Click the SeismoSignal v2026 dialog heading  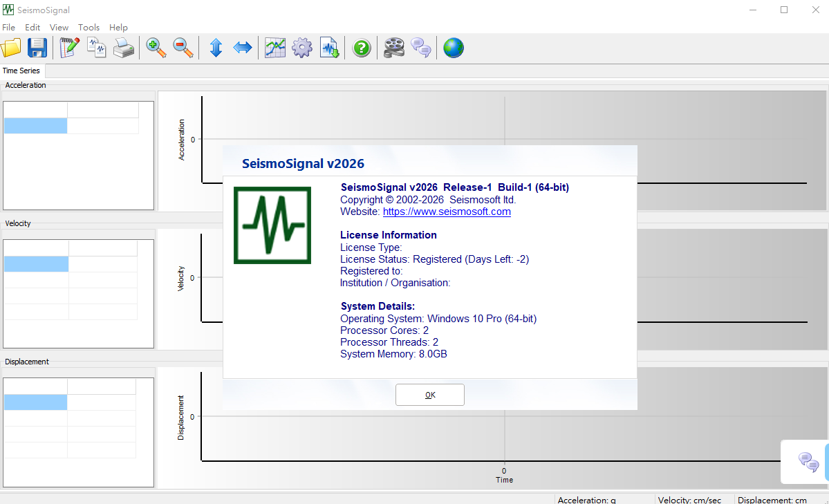pyautogui.click(x=303, y=163)
